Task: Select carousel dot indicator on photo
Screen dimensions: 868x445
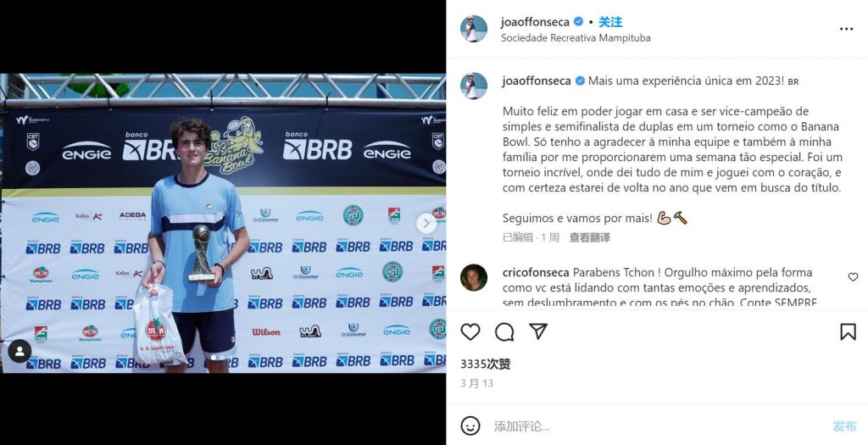Action: (213, 358)
